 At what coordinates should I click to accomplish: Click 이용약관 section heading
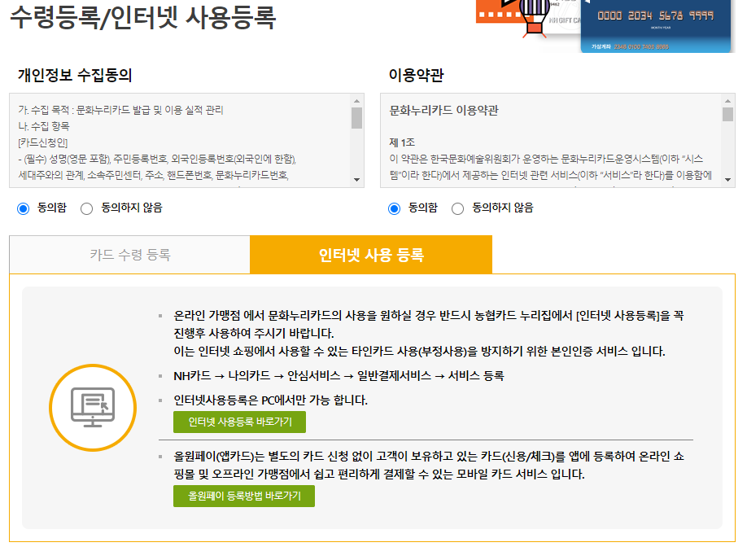click(x=416, y=76)
